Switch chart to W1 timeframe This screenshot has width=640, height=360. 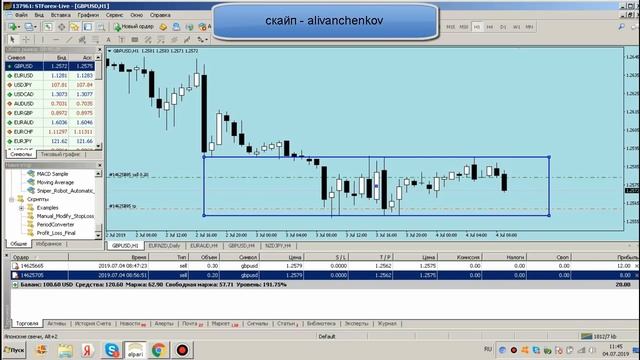pyautogui.click(x=516, y=27)
